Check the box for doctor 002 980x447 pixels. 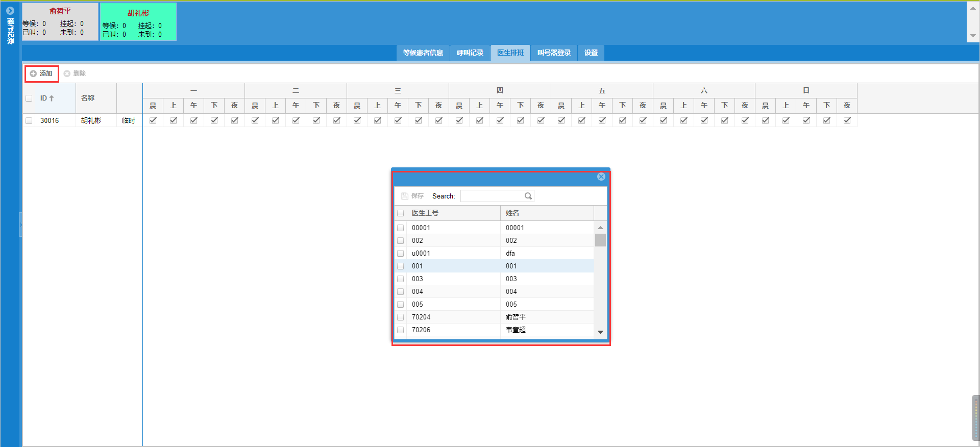[401, 241]
